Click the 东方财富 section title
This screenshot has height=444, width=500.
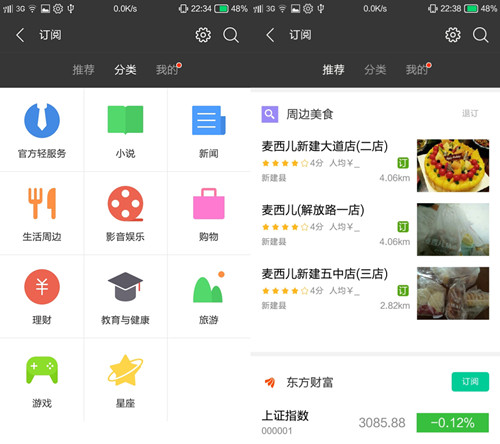click(310, 382)
